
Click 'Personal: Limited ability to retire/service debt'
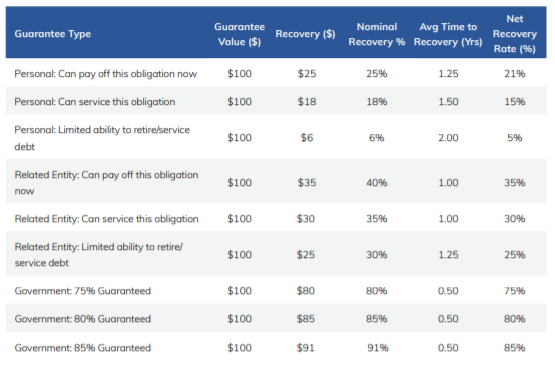(102, 138)
